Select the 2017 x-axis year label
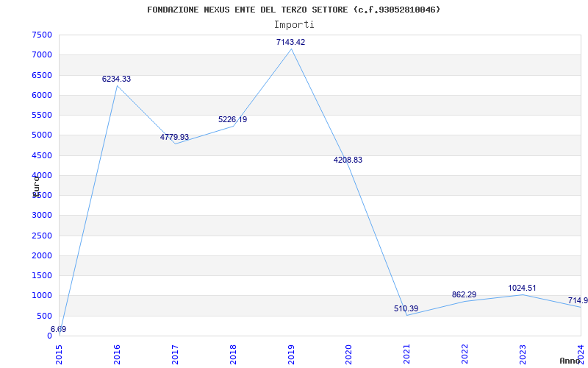The height and width of the screenshot is (368, 588). click(x=175, y=354)
